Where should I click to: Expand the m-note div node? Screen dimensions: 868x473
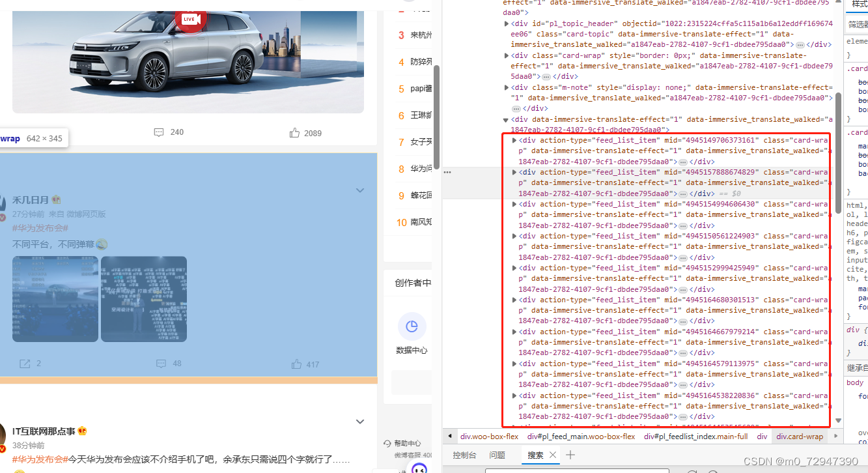click(x=507, y=87)
